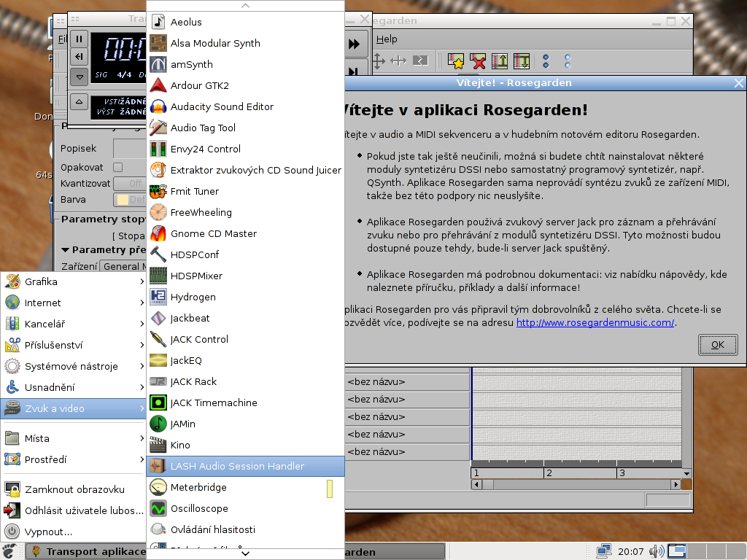Expand the Systémové nástroje submenu
Screen dimensions: 747x560
click(x=74, y=366)
